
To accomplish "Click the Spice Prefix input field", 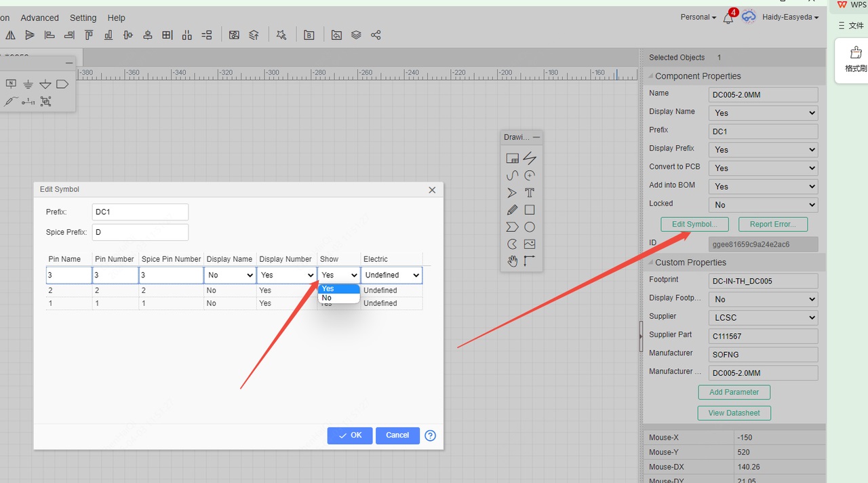I will point(140,233).
